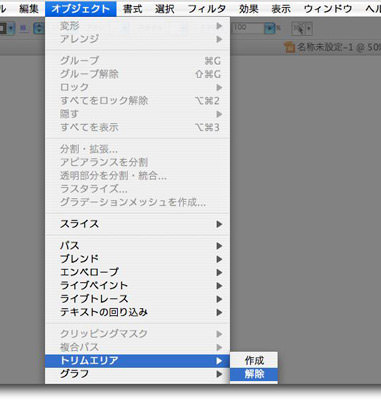Viewport: 381px width, 400px height.
Task: Open the 効果 menu
Action: [x=249, y=9]
